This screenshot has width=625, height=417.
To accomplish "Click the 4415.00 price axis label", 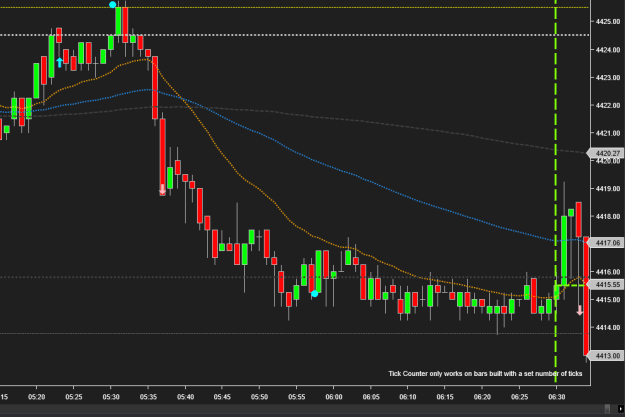I will pos(608,299).
